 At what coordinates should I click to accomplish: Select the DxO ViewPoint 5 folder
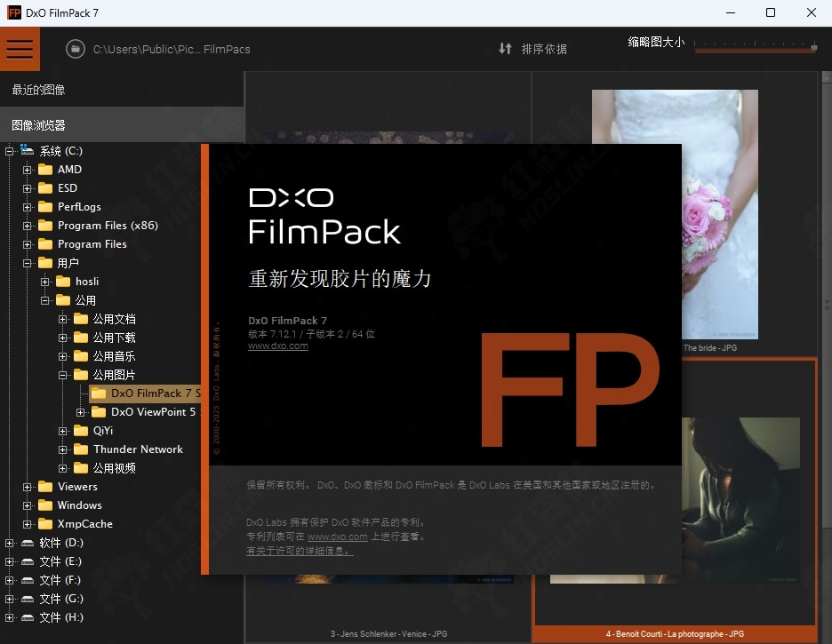pyautogui.click(x=154, y=412)
